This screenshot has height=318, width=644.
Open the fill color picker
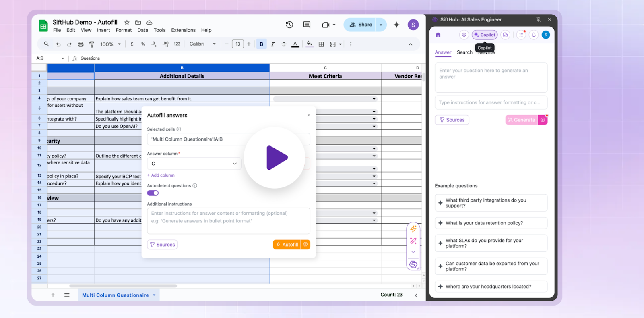click(309, 44)
